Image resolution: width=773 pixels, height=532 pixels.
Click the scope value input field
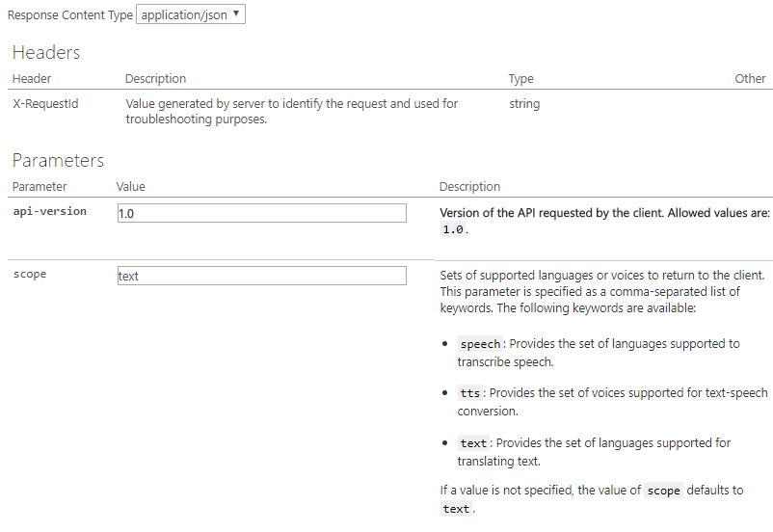click(x=261, y=276)
